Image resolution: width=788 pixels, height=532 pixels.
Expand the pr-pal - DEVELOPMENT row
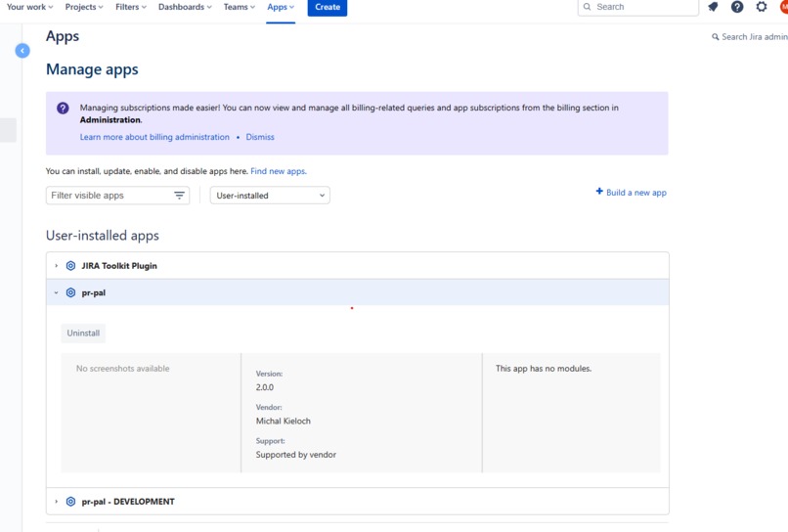[x=57, y=502]
